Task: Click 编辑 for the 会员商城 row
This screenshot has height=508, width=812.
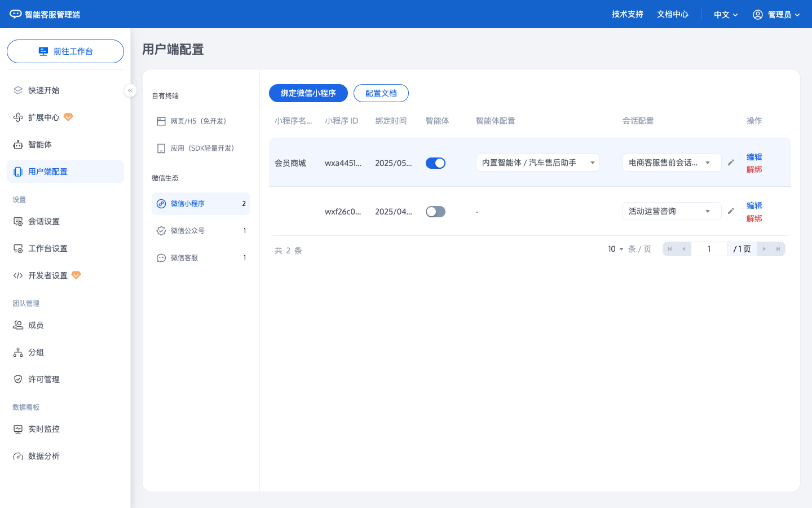Action: [x=754, y=157]
